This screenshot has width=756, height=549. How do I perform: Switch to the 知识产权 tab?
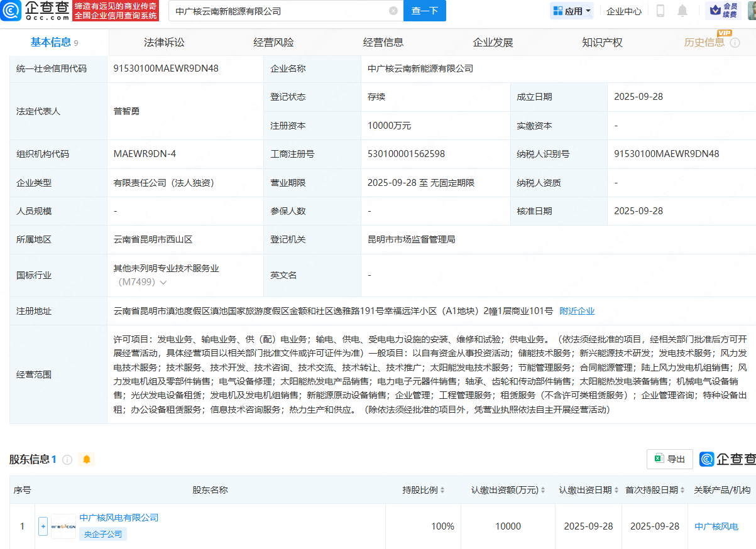click(602, 43)
